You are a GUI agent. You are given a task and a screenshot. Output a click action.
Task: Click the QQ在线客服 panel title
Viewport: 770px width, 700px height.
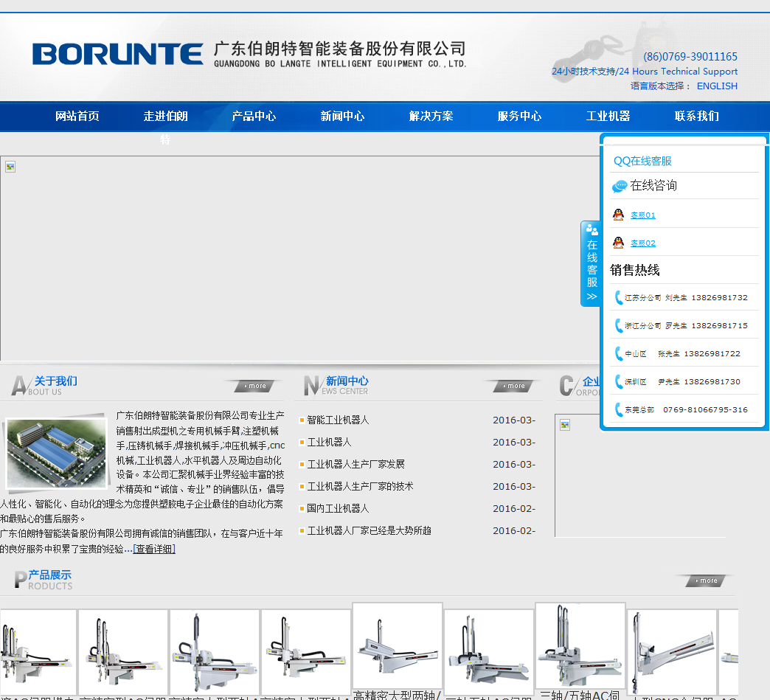coord(642,161)
